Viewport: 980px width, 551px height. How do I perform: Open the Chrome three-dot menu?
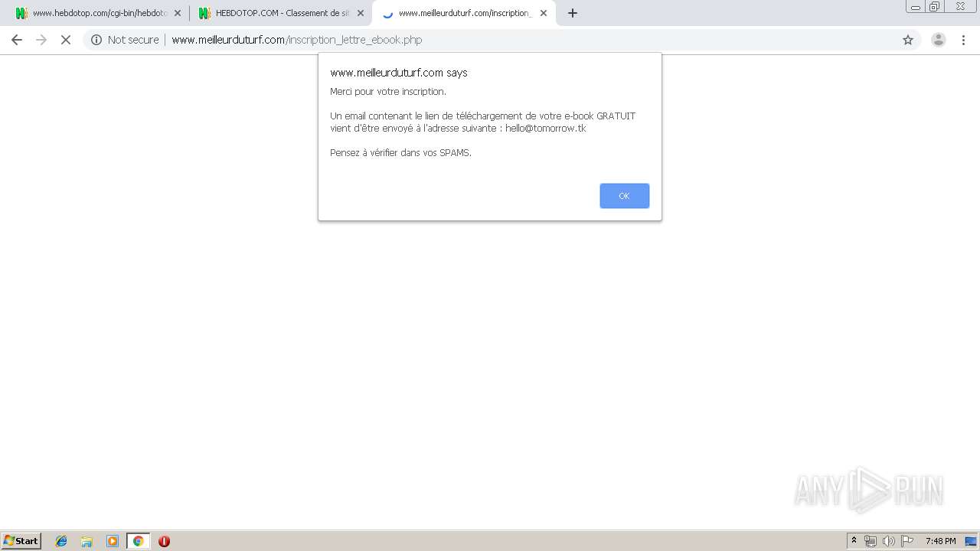[964, 40]
